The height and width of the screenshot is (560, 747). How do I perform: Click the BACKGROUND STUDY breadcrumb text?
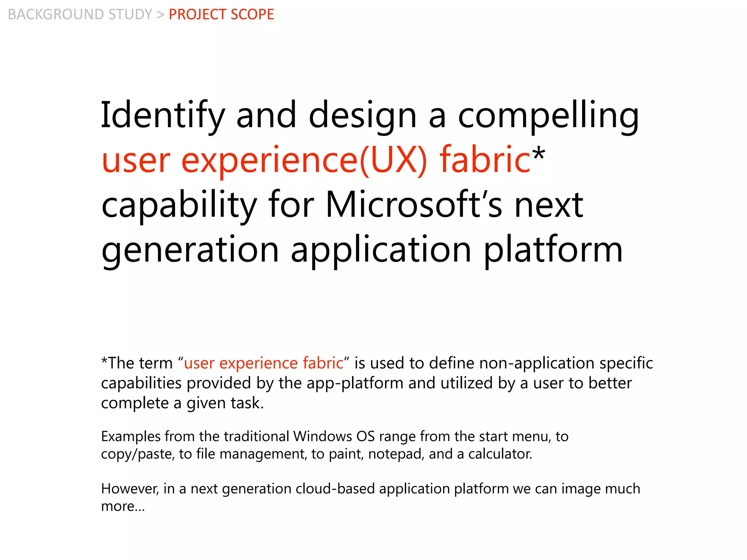[x=80, y=15]
